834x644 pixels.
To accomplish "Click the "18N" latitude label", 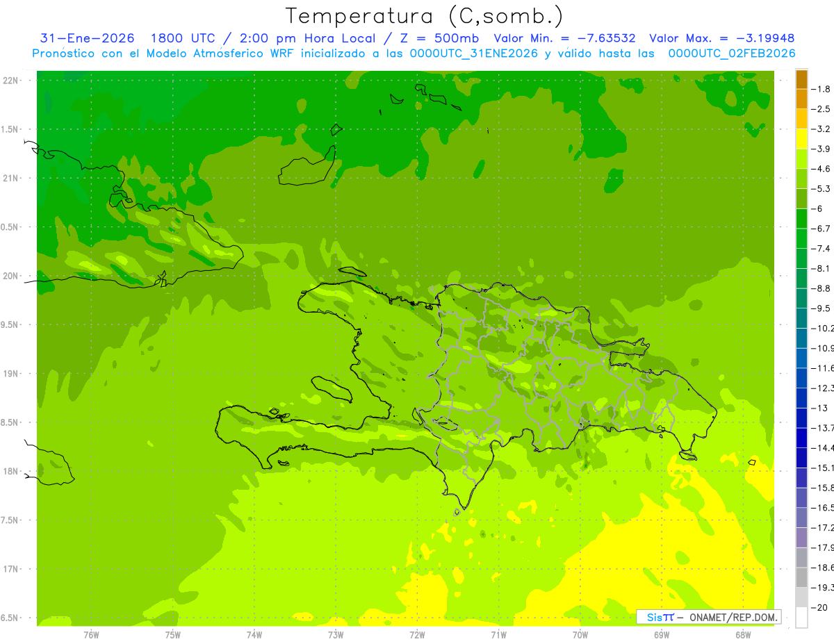I will (11, 472).
